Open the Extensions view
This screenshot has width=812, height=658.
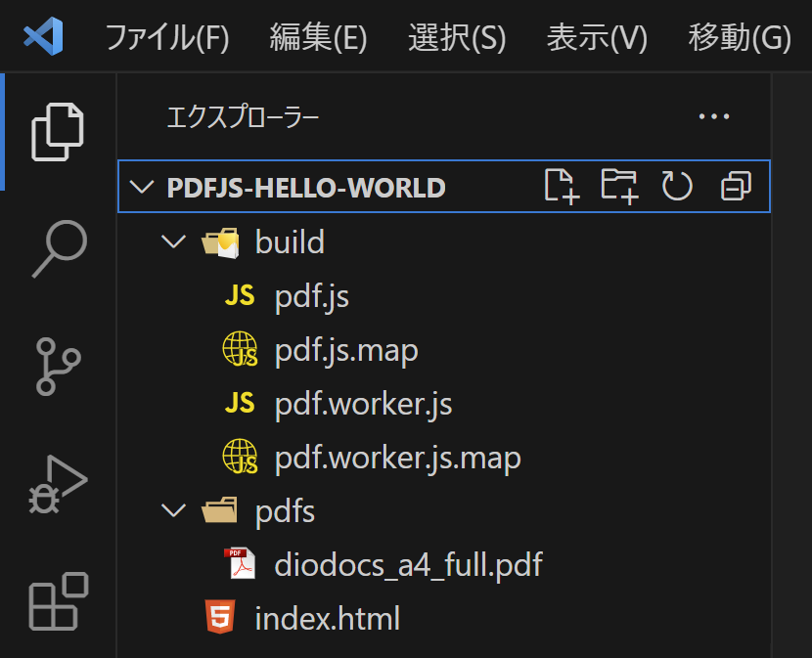[x=58, y=601]
